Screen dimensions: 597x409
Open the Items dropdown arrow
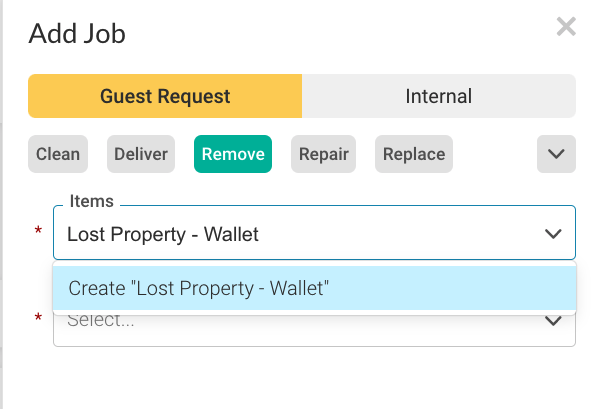[553, 233]
